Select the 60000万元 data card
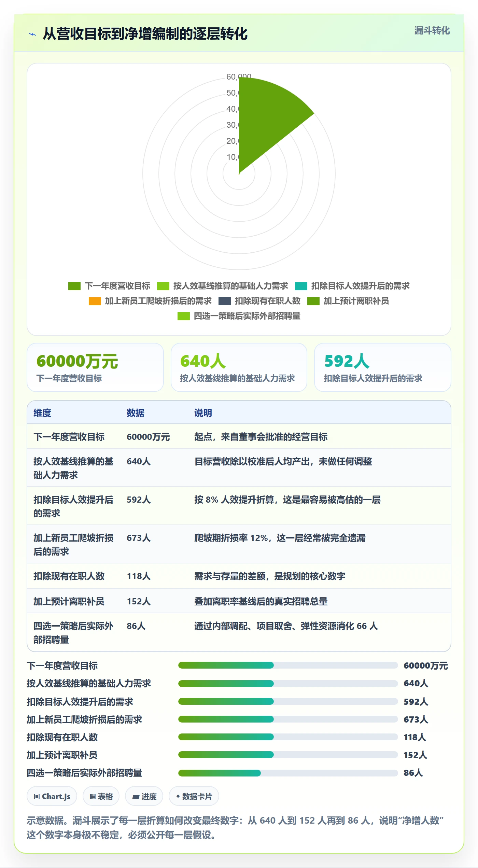This screenshot has width=478, height=868. click(95, 367)
